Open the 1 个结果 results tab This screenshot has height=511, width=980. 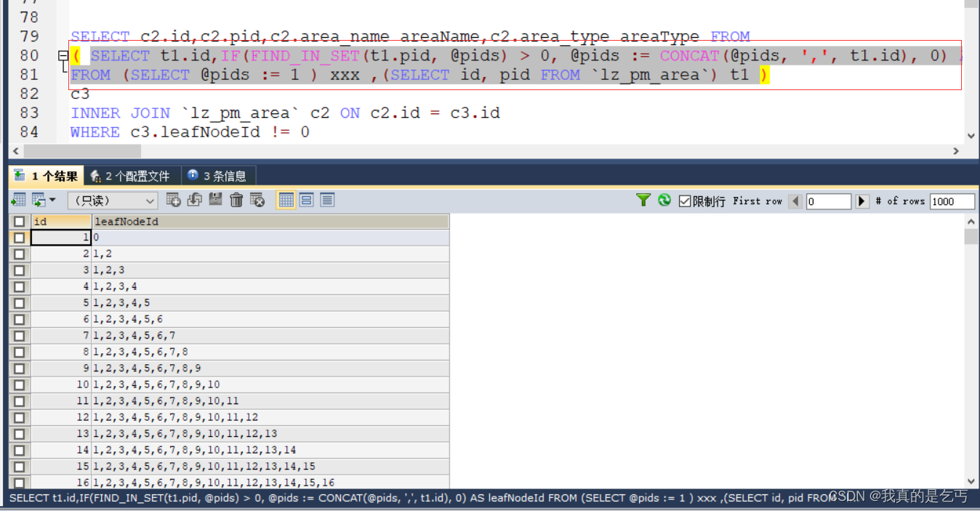[47, 176]
